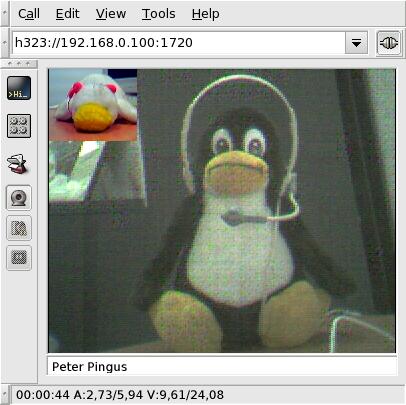Click the connect plug icon button

tap(389, 43)
